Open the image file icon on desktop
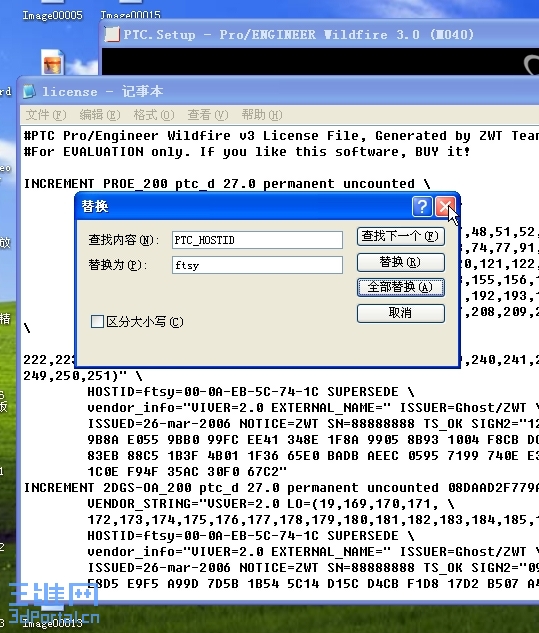Image resolution: width=539 pixels, height=633 pixels. pos(52,63)
